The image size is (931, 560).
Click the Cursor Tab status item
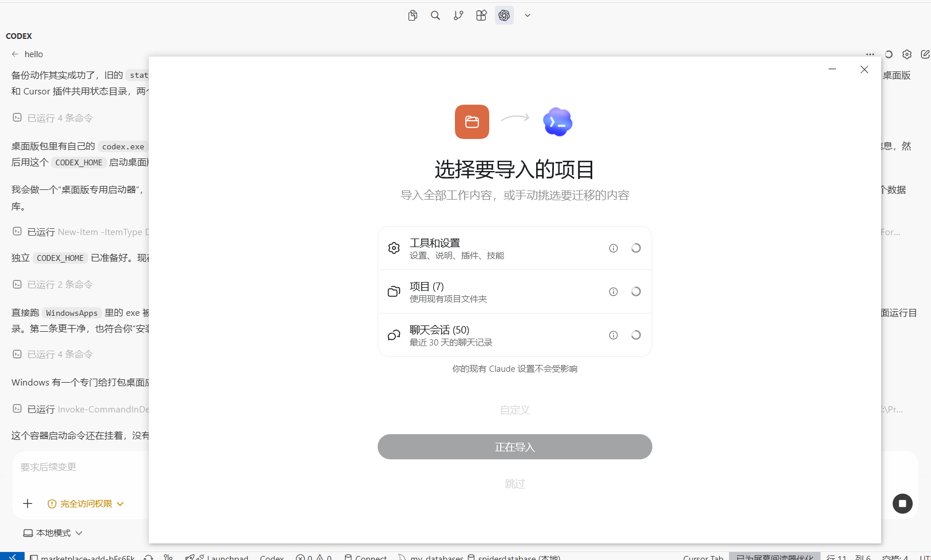[x=703, y=557]
